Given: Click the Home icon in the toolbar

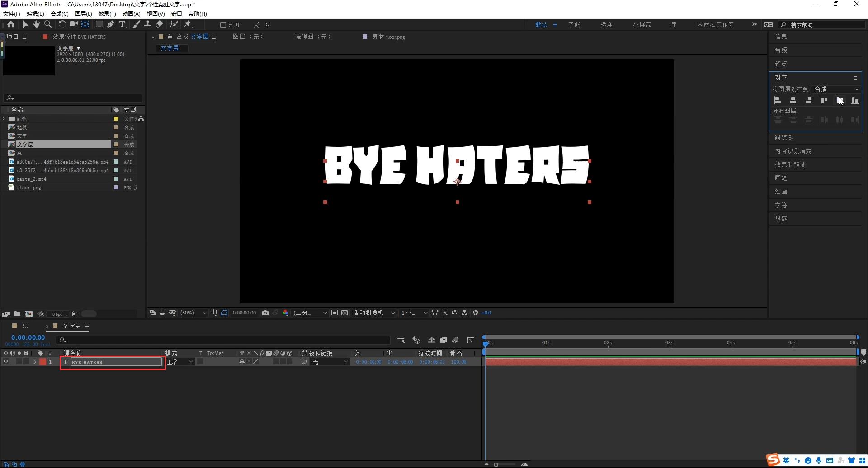Looking at the screenshot, I should click(x=11, y=24).
